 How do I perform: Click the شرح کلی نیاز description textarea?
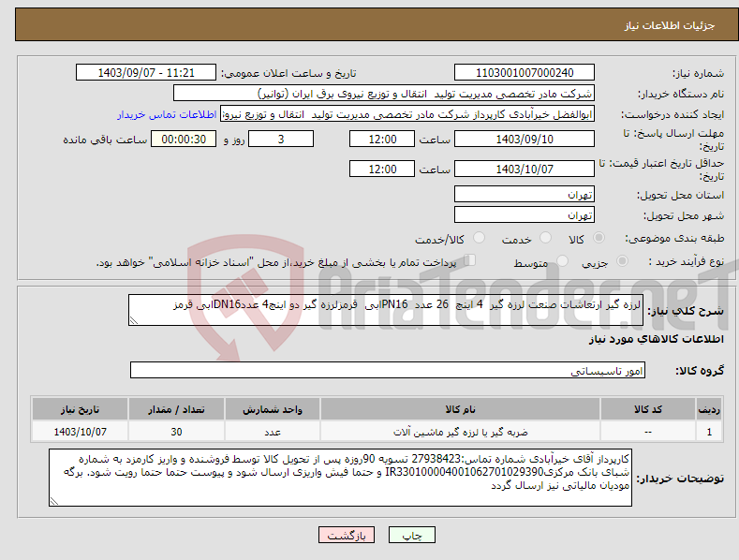[x=386, y=310]
